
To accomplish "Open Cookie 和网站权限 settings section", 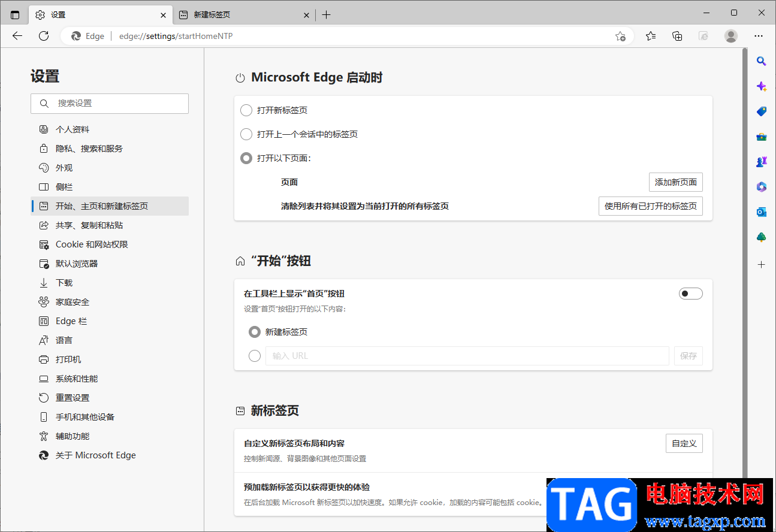I will tap(110, 244).
